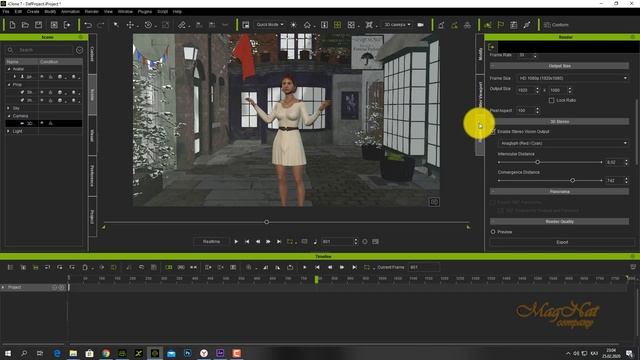Expand the Light group in the Scene tree
Viewport: 640px width, 360px height.
pyautogui.click(x=9, y=131)
